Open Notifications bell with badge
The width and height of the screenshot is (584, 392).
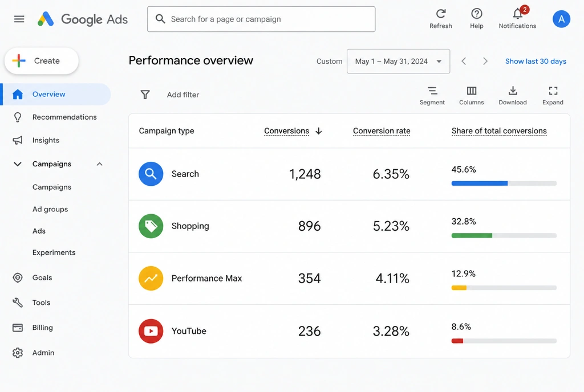pos(518,13)
